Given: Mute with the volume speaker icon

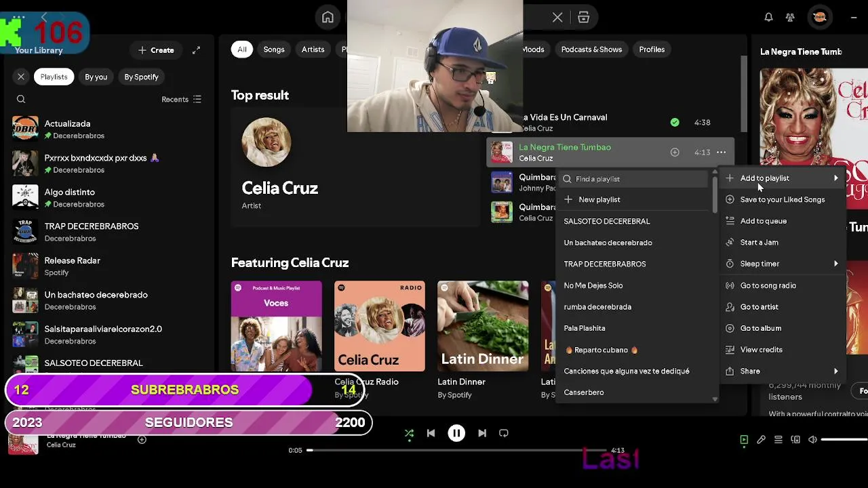Looking at the screenshot, I should click(812, 440).
